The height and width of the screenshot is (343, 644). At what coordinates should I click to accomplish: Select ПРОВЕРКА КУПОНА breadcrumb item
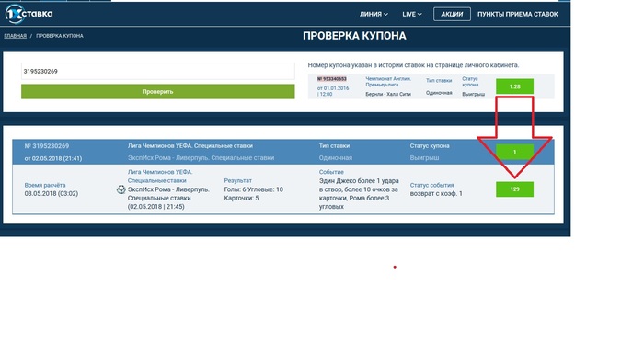point(60,36)
